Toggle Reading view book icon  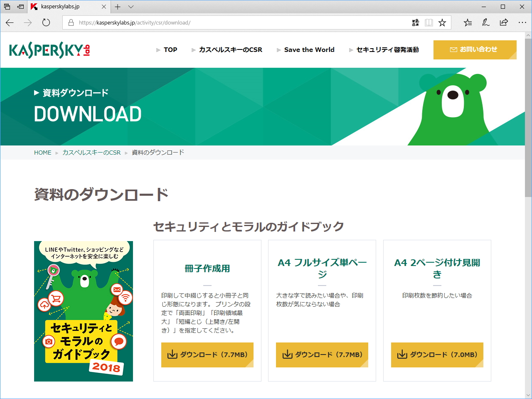[x=429, y=23]
